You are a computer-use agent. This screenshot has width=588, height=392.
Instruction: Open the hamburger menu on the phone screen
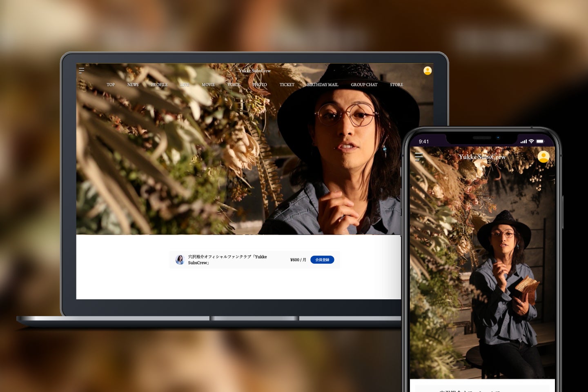pos(419,157)
